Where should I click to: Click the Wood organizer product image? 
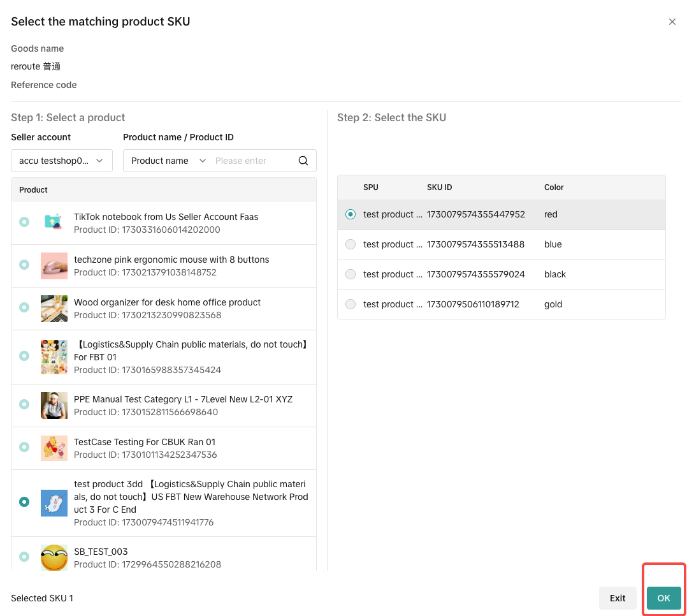pos(54,309)
